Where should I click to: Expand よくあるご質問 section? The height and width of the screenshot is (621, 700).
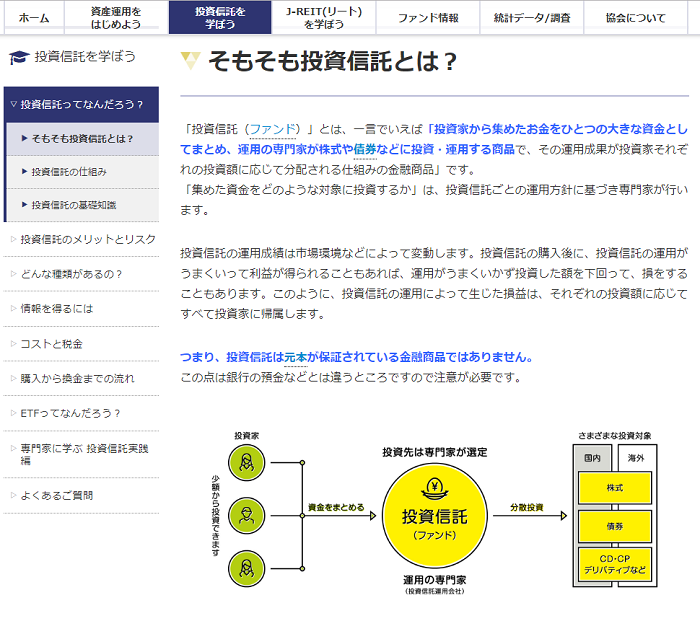(x=81, y=496)
